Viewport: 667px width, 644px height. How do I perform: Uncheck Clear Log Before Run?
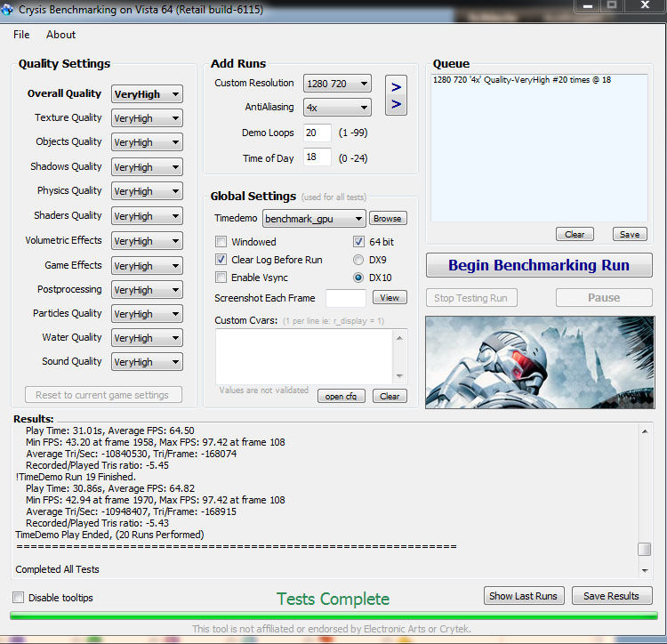click(221, 260)
